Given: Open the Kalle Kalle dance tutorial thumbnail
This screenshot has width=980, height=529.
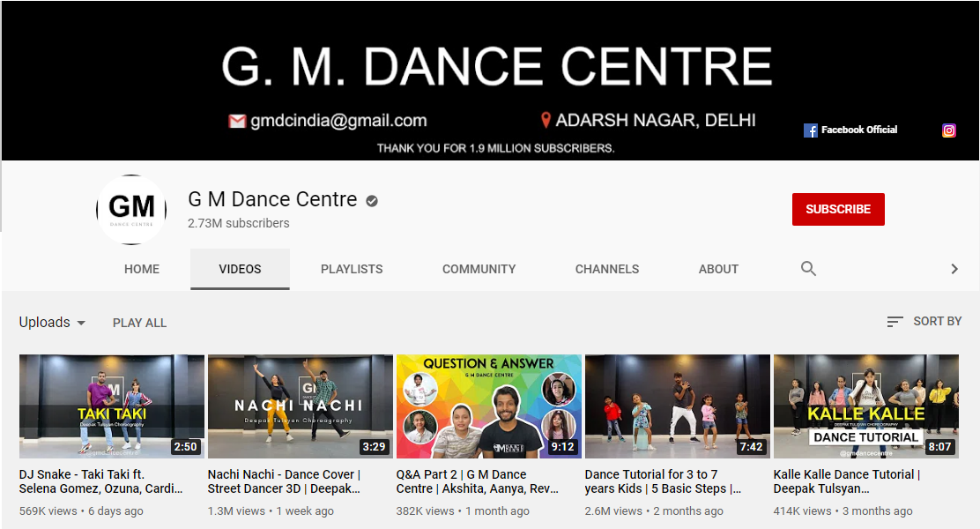Looking at the screenshot, I should point(866,406).
